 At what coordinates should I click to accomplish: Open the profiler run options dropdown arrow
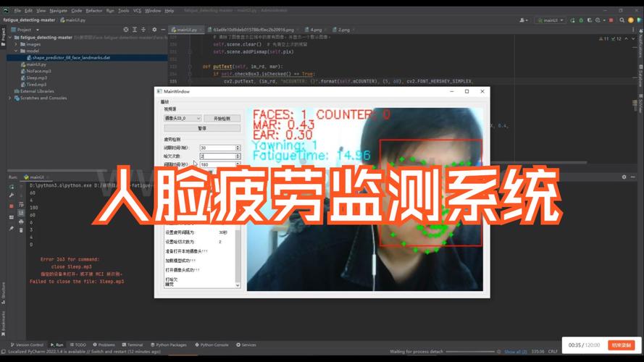click(603, 20)
